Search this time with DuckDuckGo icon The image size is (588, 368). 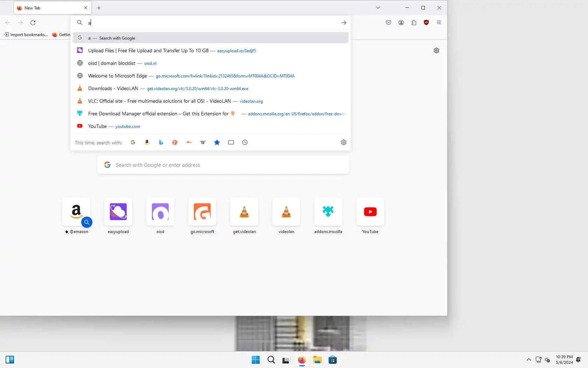(175, 142)
